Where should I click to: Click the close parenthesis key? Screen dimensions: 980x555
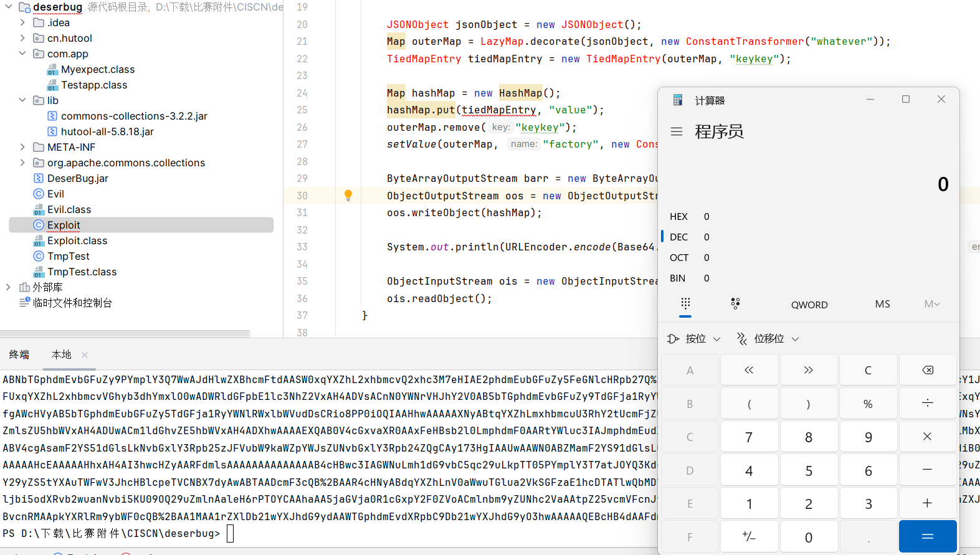tap(809, 404)
